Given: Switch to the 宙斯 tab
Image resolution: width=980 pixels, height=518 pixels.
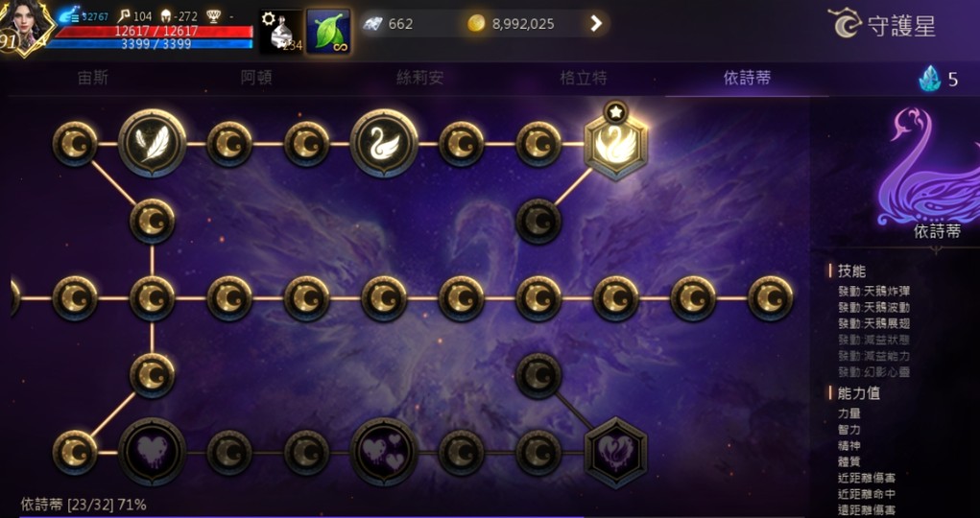Looking at the screenshot, I should 92,78.
